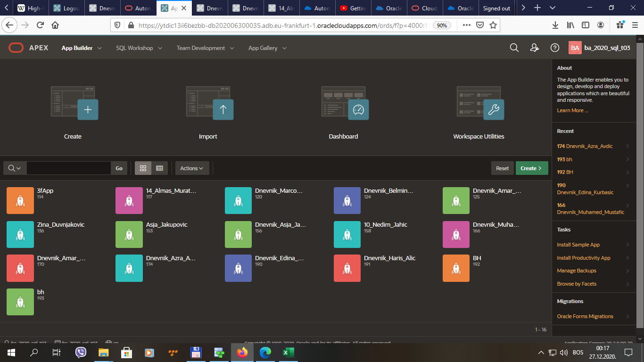Viewport: 644px width, 362px height.
Task: Open Browse by Facets link
Action: click(x=577, y=284)
